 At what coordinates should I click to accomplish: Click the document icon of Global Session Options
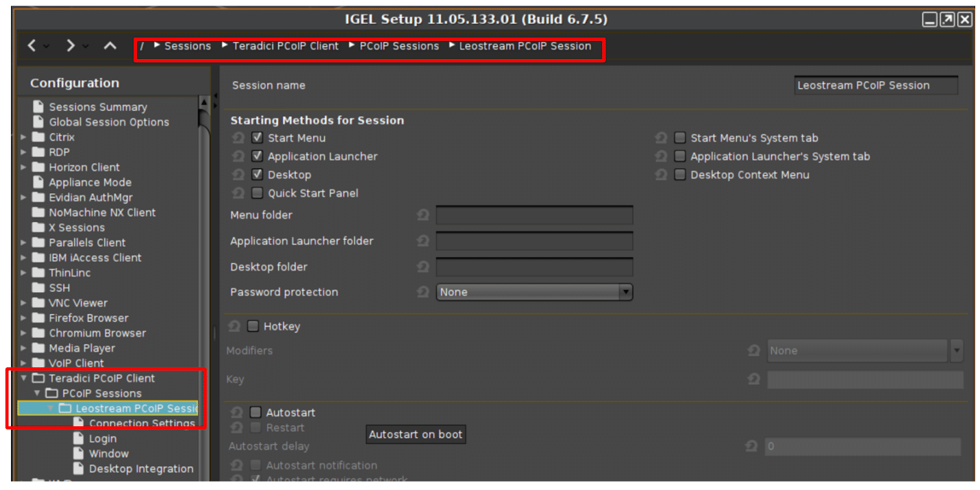(x=38, y=122)
